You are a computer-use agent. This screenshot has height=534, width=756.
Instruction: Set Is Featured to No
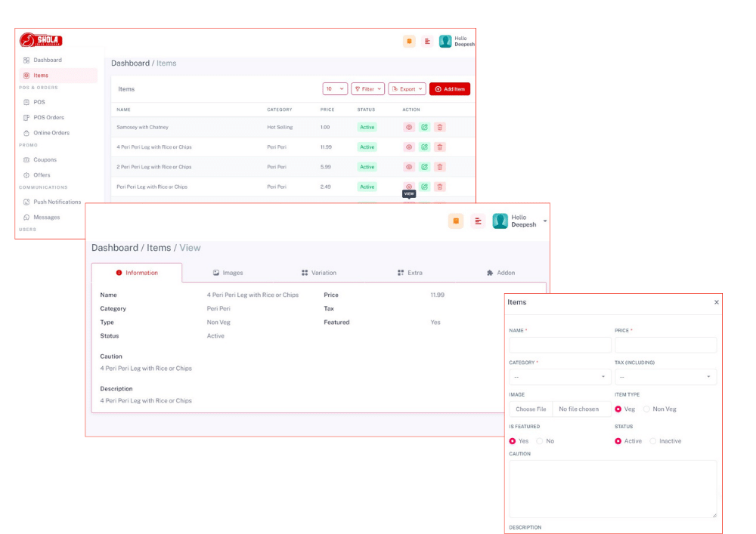click(x=540, y=441)
